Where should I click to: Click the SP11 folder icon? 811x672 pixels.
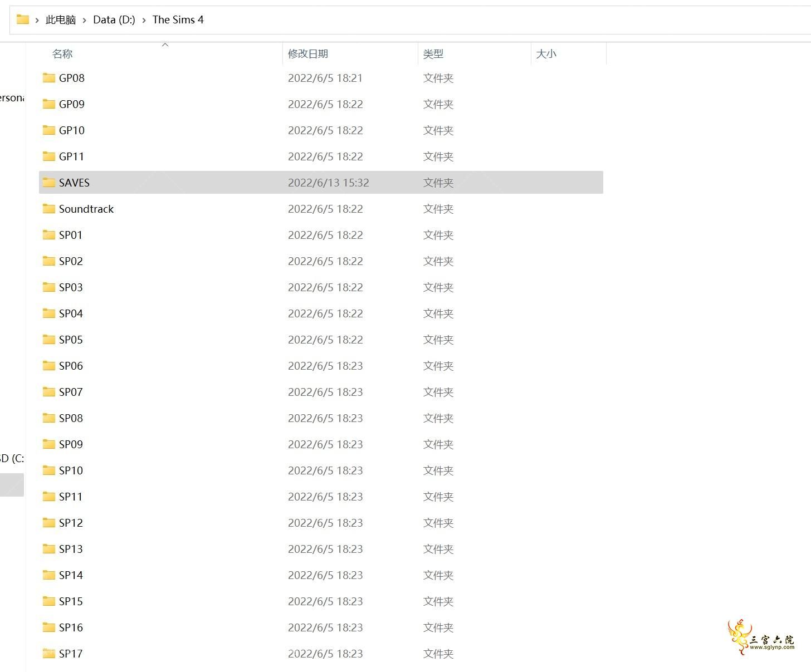point(49,497)
